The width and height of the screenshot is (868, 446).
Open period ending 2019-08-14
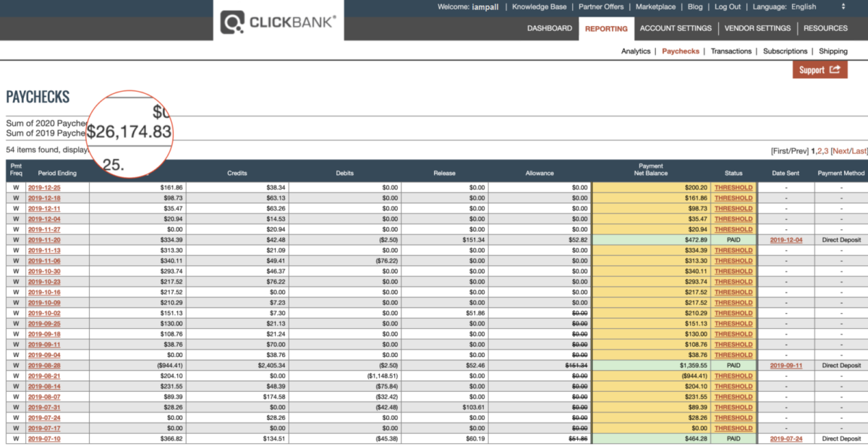point(44,387)
